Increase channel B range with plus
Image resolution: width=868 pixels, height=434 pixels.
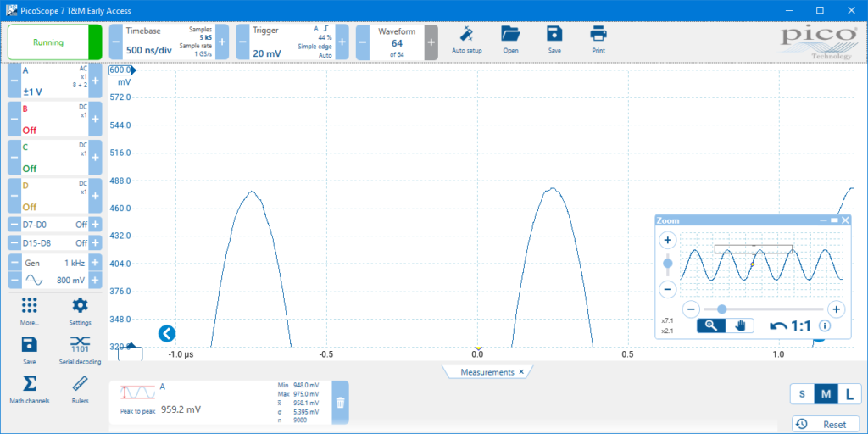(x=95, y=119)
